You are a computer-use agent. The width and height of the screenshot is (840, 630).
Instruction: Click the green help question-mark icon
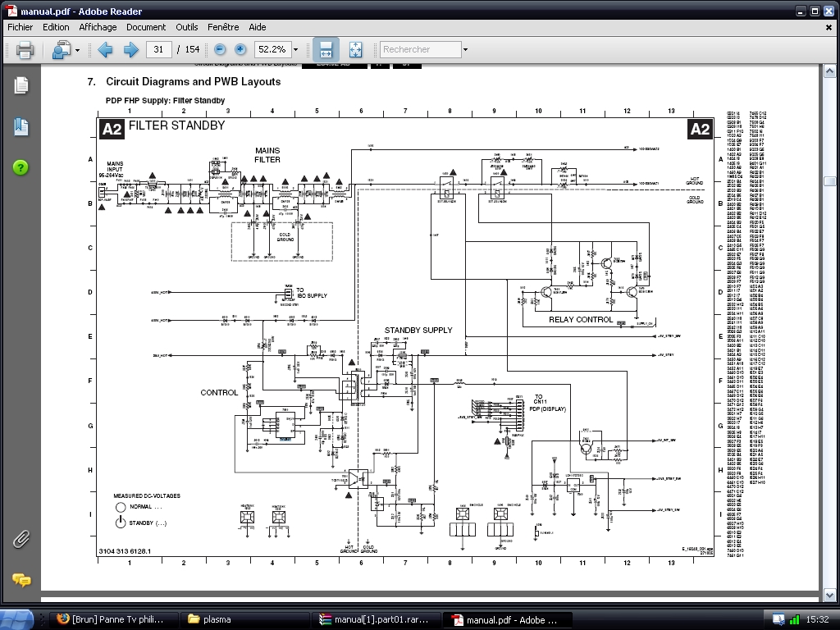point(21,167)
